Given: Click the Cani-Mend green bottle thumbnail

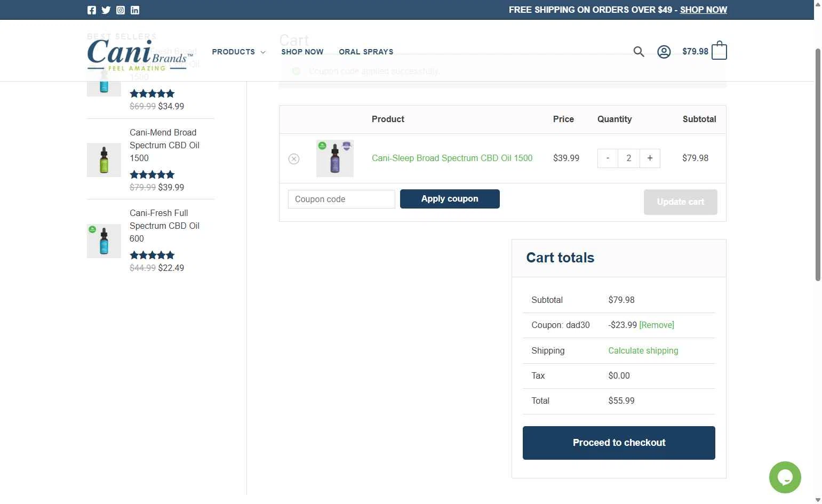Looking at the screenshot, I should [x=104, y=159].
